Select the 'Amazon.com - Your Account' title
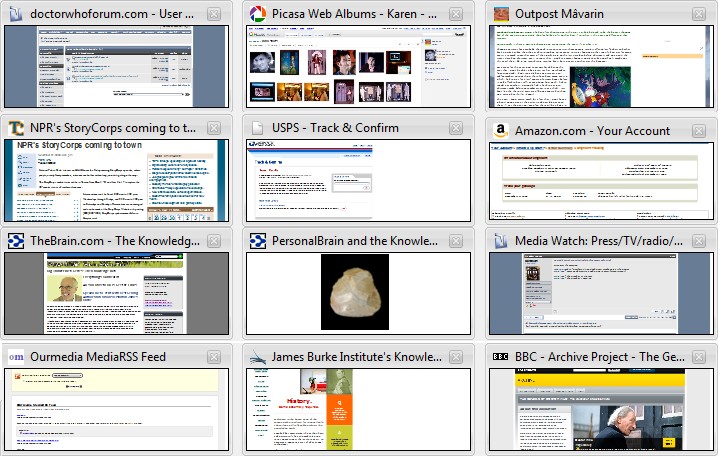Viewport: 718px width, 456px height. (x=592, y=131)
